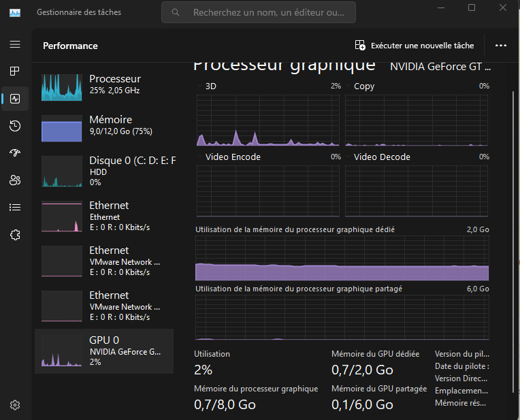Open the Video Encode engine dropdown
The width and height of the screenshot is (520, 420).
199,157
